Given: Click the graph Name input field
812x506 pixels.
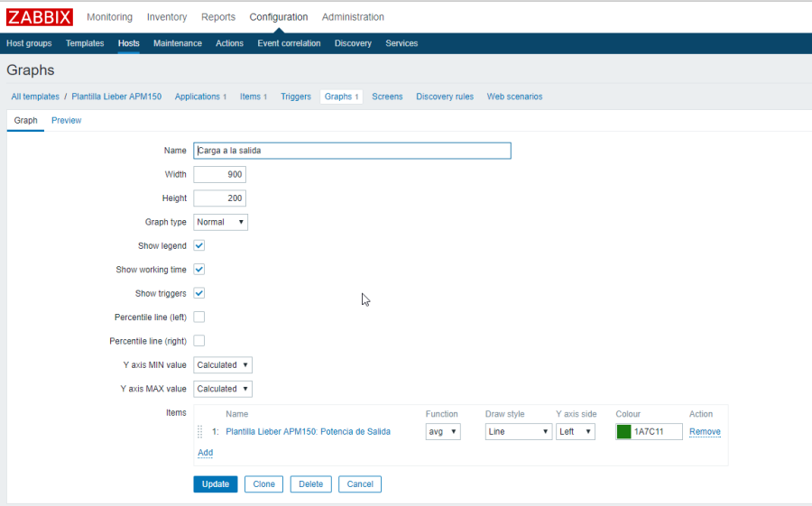Looking at the screenshot, I should point(352,151).
